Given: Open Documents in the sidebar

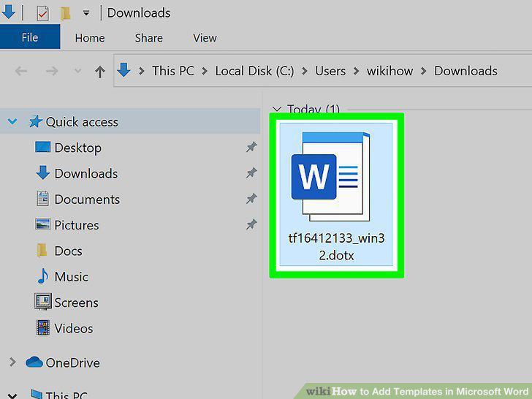Looking at the screenshot, I should click(87, 199).
